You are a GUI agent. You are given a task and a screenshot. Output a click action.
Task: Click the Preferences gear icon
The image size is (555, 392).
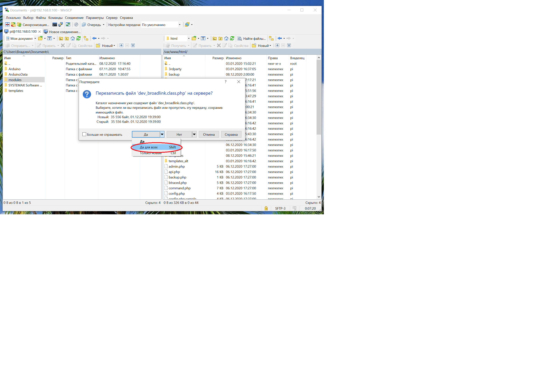(x=76, y=25)
